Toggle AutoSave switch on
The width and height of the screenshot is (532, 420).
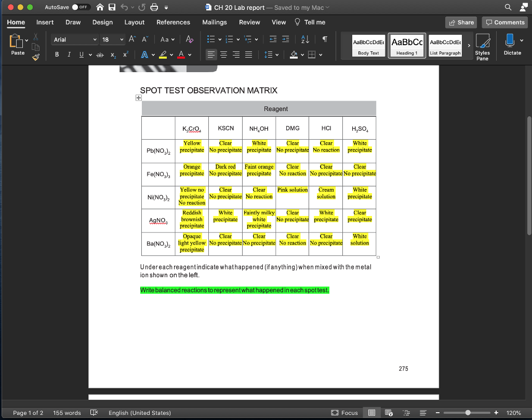(80, 7)
